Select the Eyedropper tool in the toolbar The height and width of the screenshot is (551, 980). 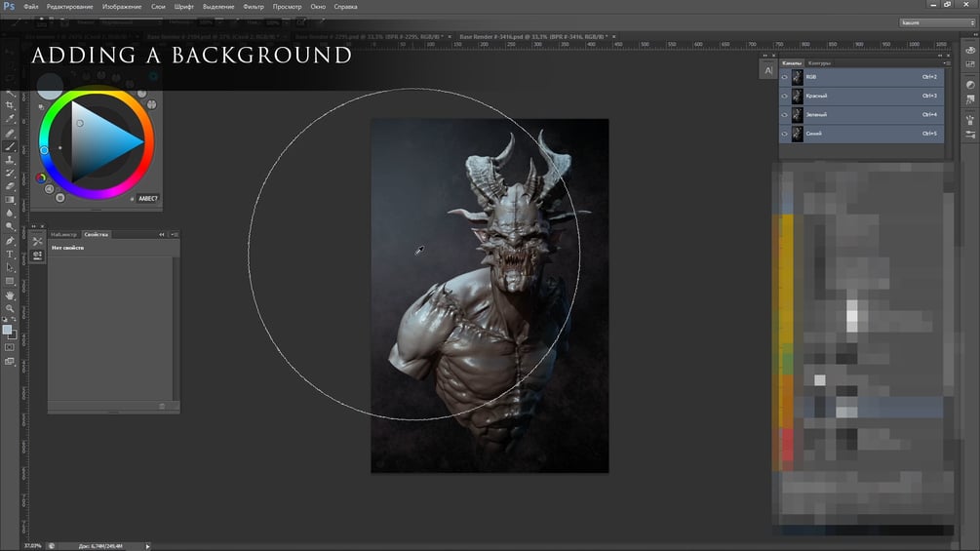tap(10, 119)
